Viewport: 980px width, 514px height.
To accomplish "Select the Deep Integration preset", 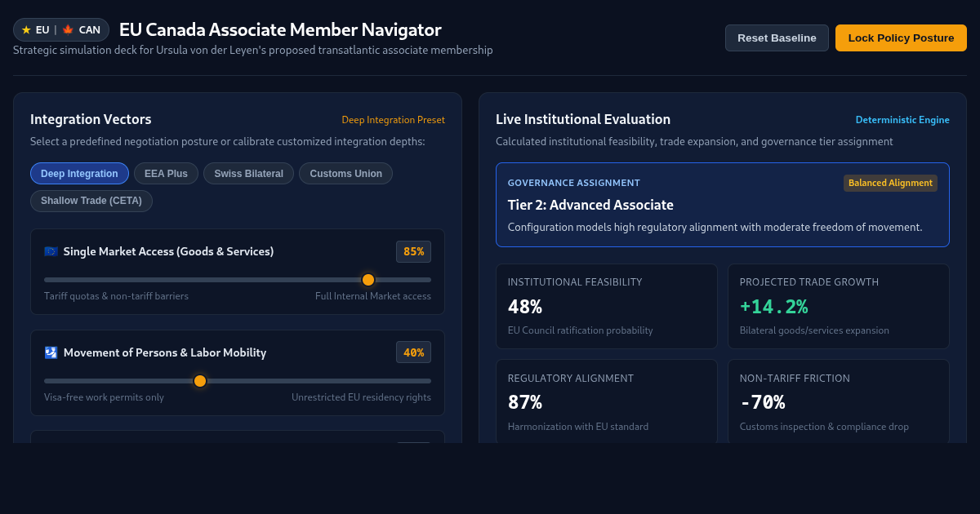I will 79,174.
